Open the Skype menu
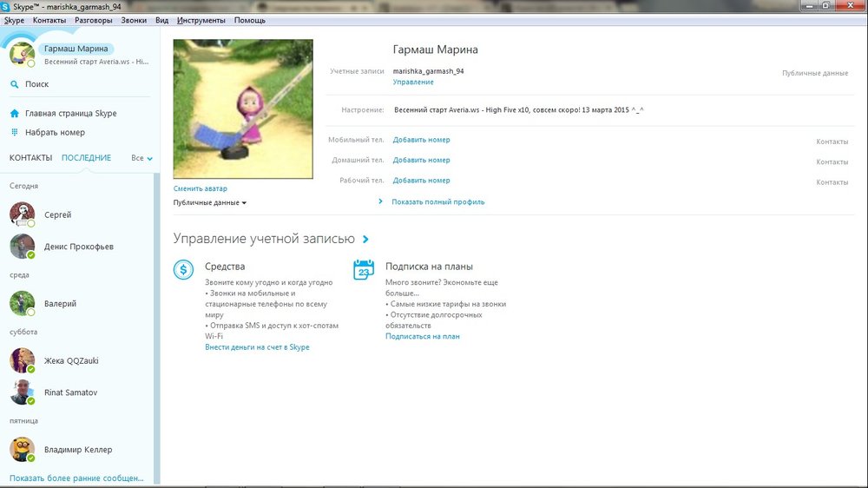The image size is (868, 488). [x=15, y=21]
